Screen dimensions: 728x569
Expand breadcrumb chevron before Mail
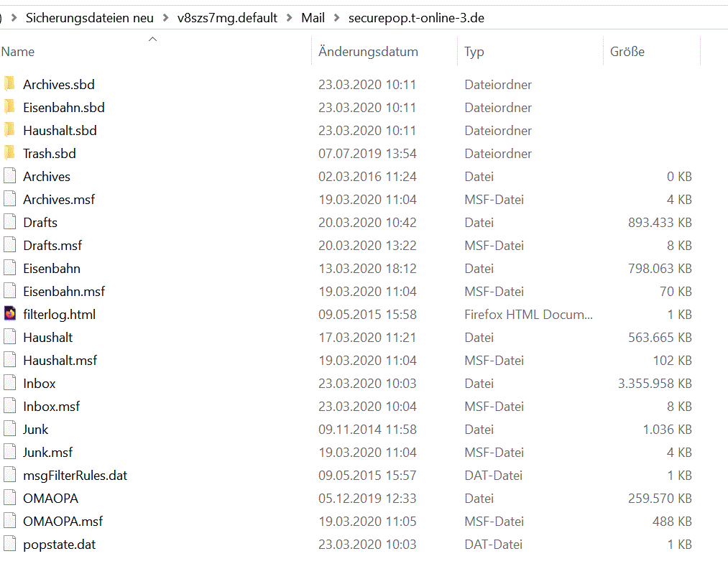(x=290, y=18)
